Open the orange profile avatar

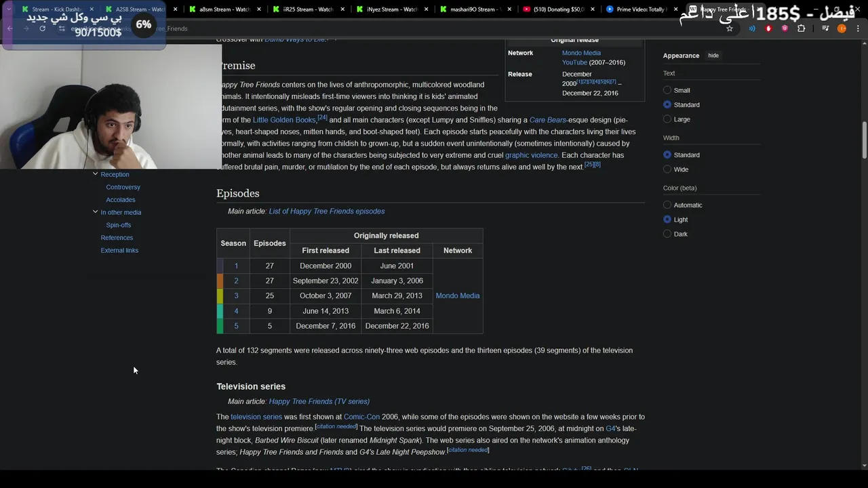(x=842, y=28)
